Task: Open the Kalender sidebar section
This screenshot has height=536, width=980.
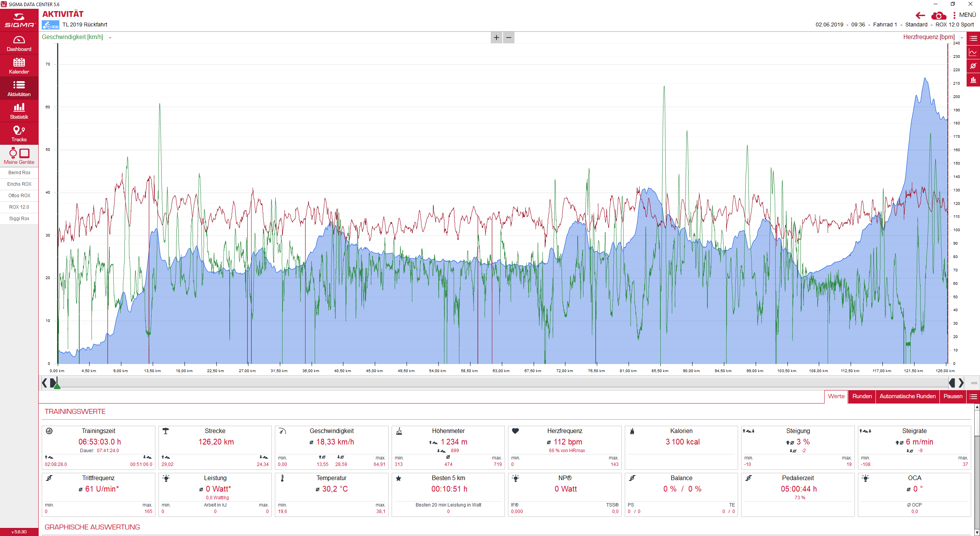Action: 19,66
